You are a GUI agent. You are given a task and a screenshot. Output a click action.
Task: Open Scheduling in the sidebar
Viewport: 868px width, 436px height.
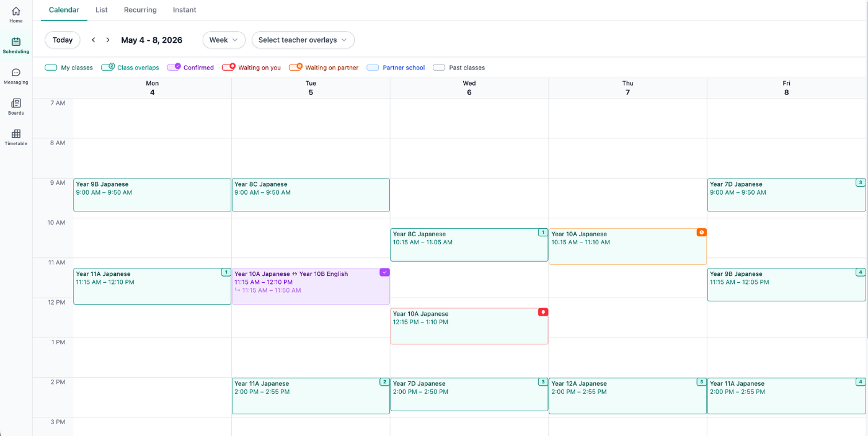pyautogui.click(x=16, y=45)
